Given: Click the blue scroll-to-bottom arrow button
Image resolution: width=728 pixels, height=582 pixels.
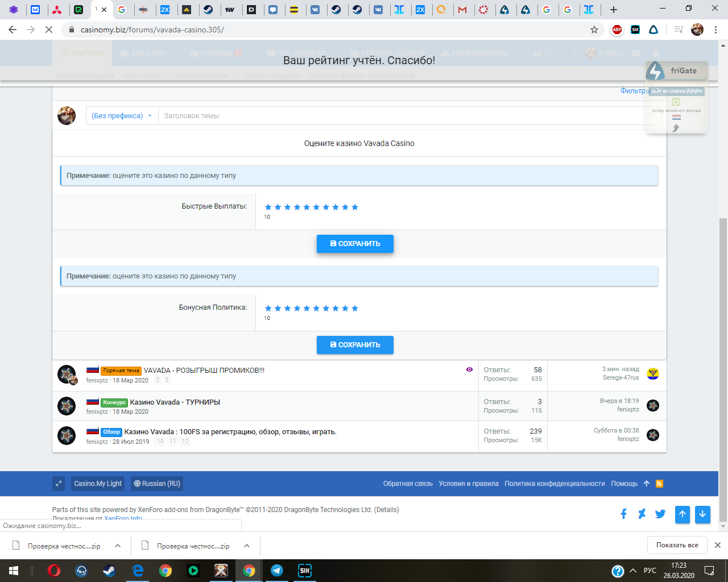Looking at the screenshot, I should tap(702, 514).
